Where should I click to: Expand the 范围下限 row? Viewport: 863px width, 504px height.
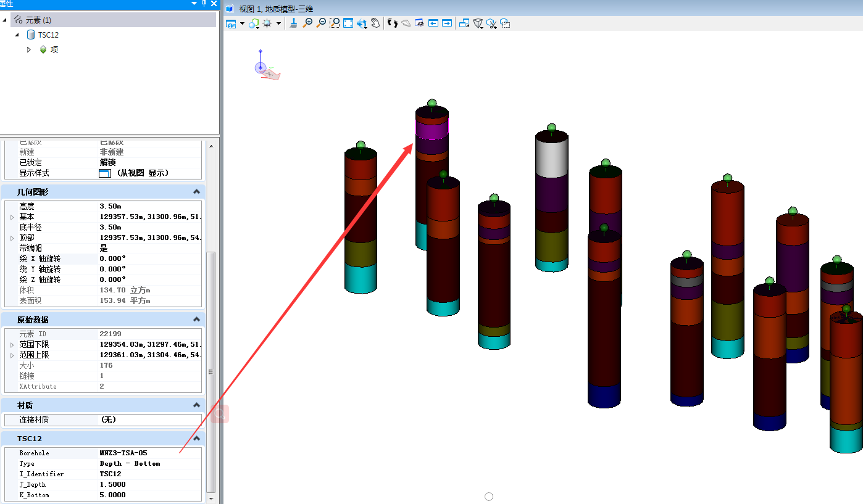(x=12, y=345)
